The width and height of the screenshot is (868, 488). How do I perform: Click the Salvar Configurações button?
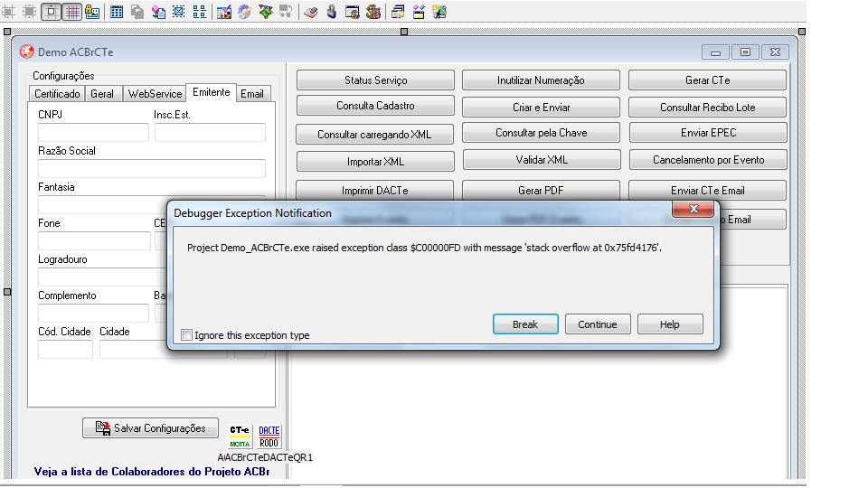[151, 427]
